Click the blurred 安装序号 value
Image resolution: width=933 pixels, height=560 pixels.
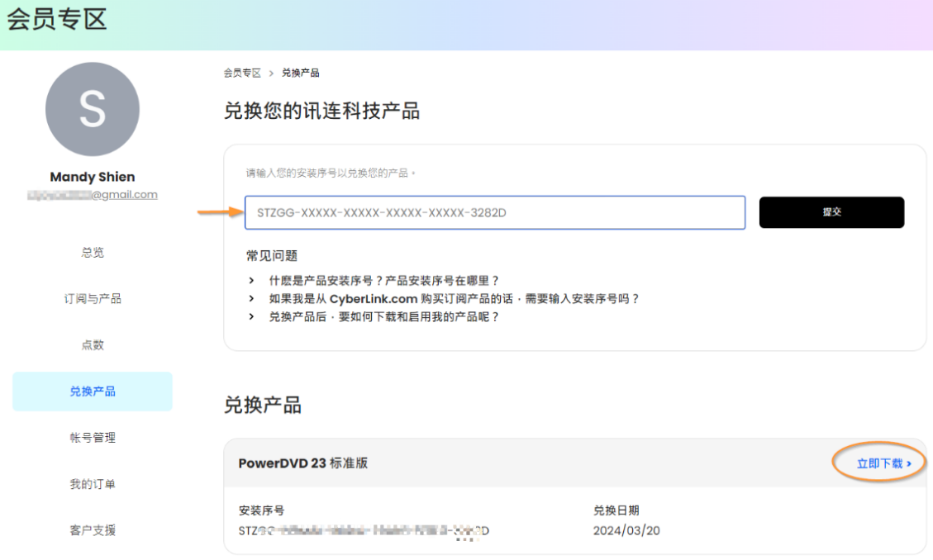coord(364,530)
